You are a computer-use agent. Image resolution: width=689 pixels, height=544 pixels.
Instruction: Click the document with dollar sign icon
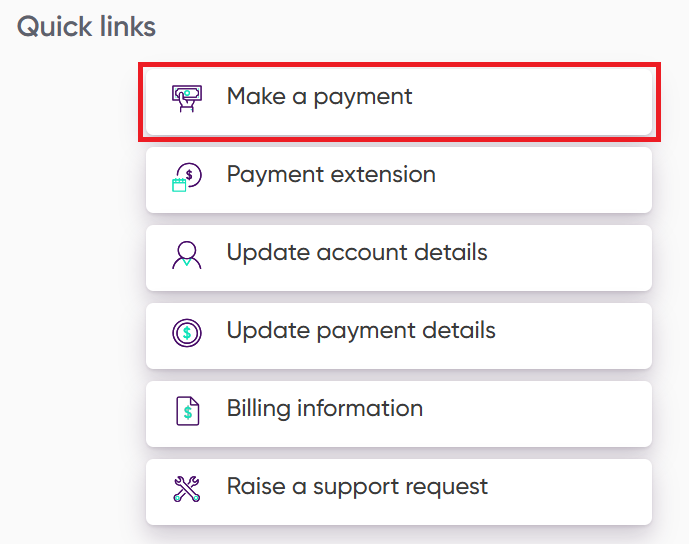(x=186, y=411)
